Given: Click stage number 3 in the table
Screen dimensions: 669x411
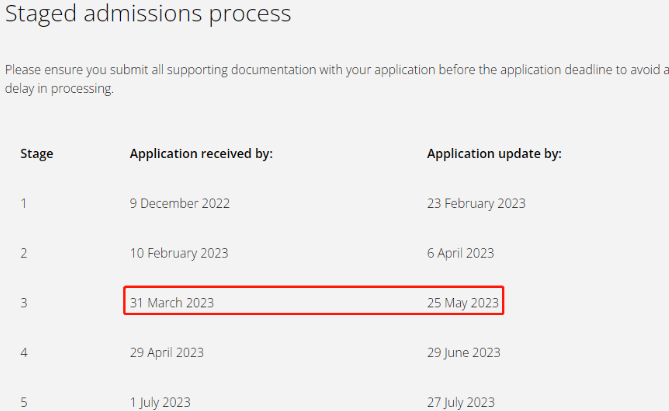Looking at the screenshot, I should point(24,302).
